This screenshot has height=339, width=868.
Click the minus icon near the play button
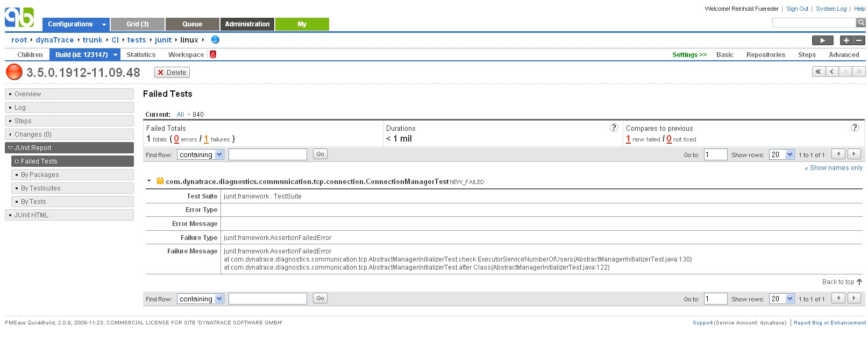tap(859, 40)
